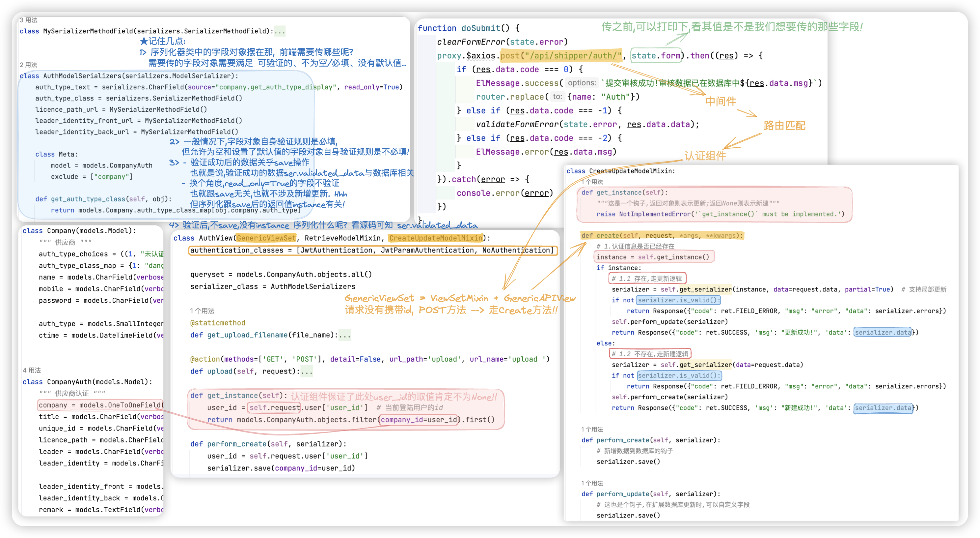Open '4 用法' usages above CompanyAuth class
980x538 pixels.
click(32, 370)
